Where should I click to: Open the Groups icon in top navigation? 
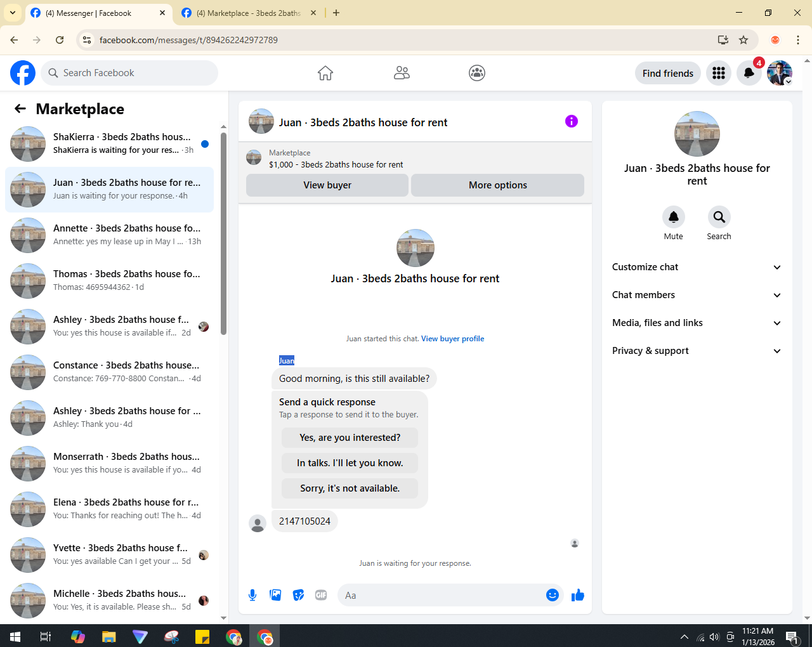[477, 73]
